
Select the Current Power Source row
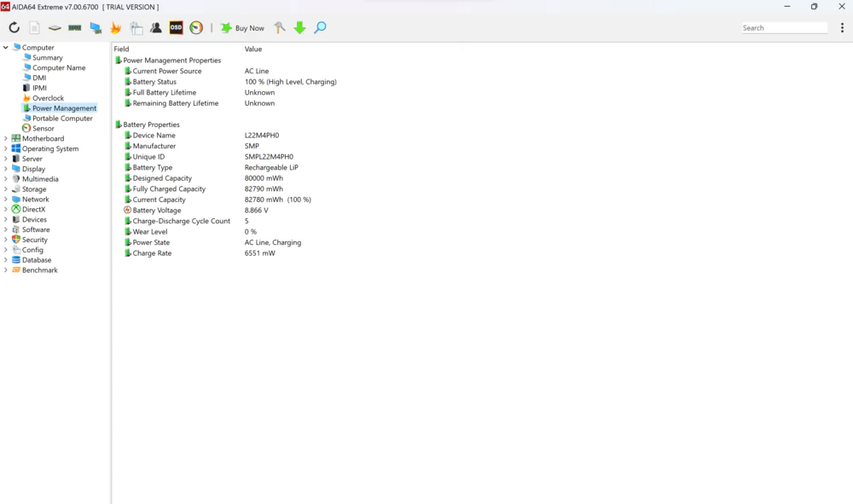tap(287, 72)
